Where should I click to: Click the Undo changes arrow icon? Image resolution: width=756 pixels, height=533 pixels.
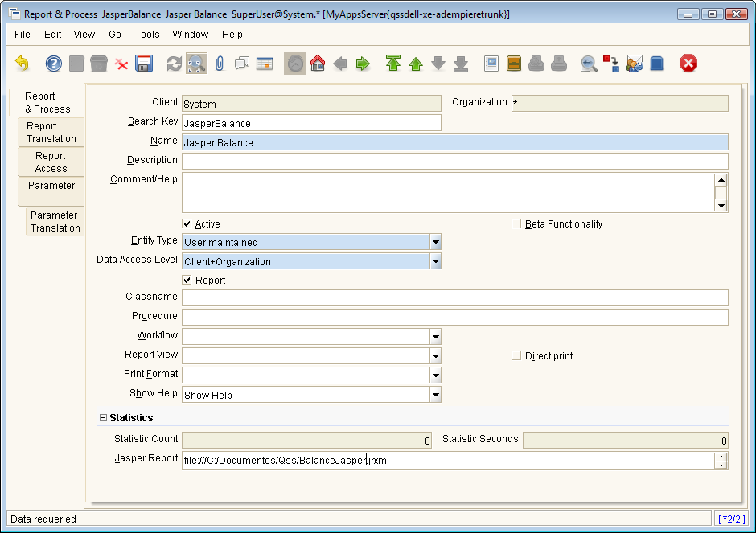click(x=23, y=64)
